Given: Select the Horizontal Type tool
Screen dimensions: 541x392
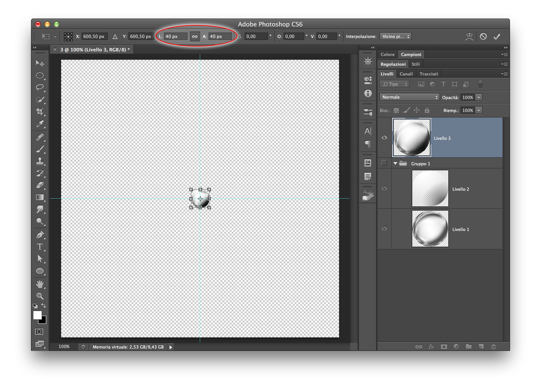Looking at the screenshot, I should (x=40, y=247).
